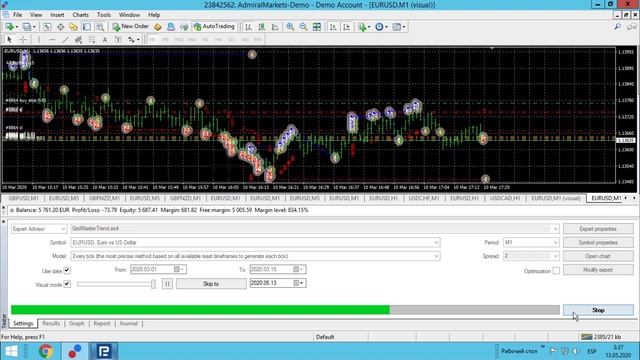Image resolution: width=640 pixels, height=360 pixels.
Task: Click the Symbol properties button
Action: 598,242
